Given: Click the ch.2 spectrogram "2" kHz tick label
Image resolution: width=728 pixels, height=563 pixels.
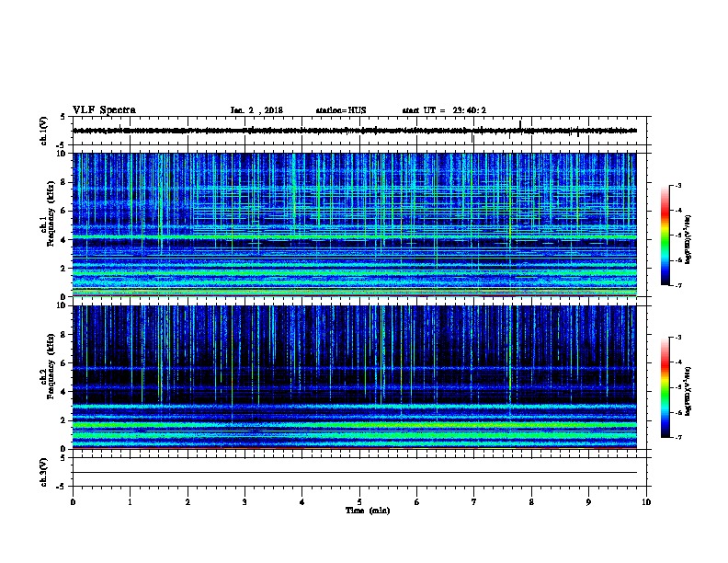Looking at the screenshot, I should pyautogui.click(x=64, y=420).
